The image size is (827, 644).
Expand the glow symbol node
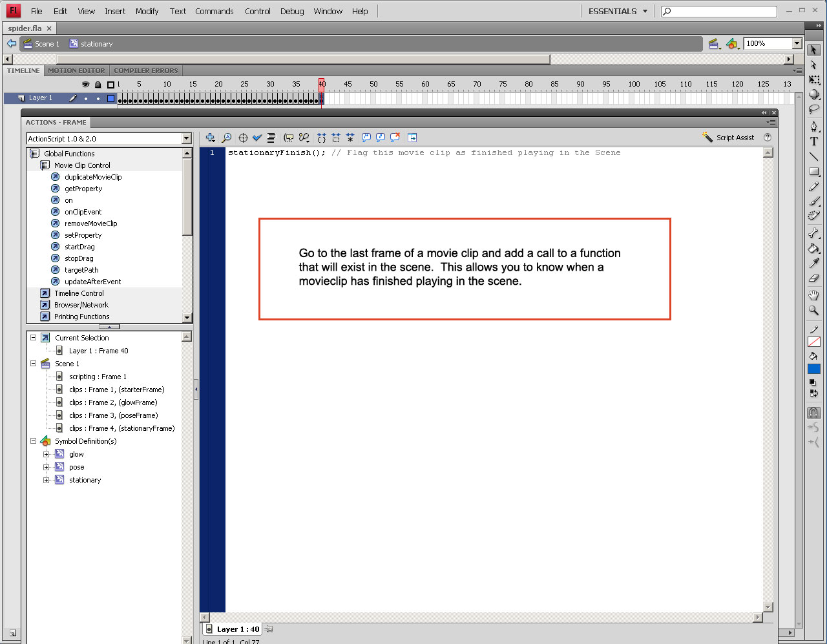[x=46, y=454]
